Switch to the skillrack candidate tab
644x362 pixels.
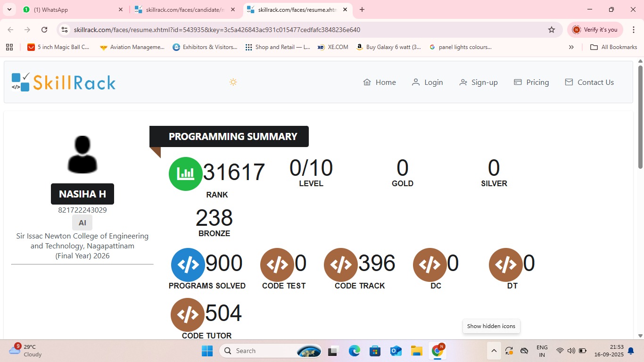click(185, 9)
